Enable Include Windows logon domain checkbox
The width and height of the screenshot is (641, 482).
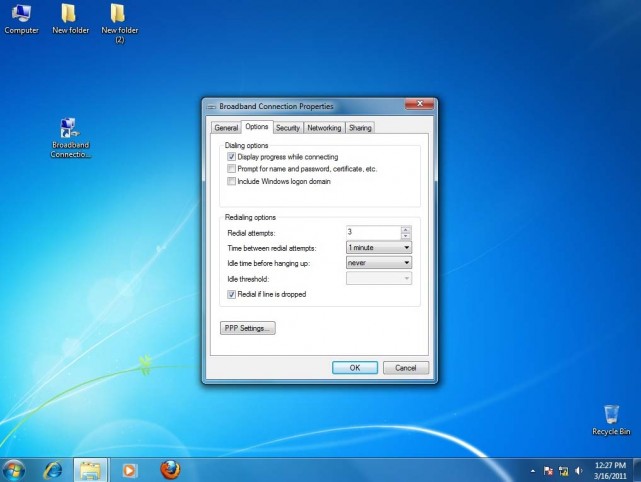(x=231, y=181)
